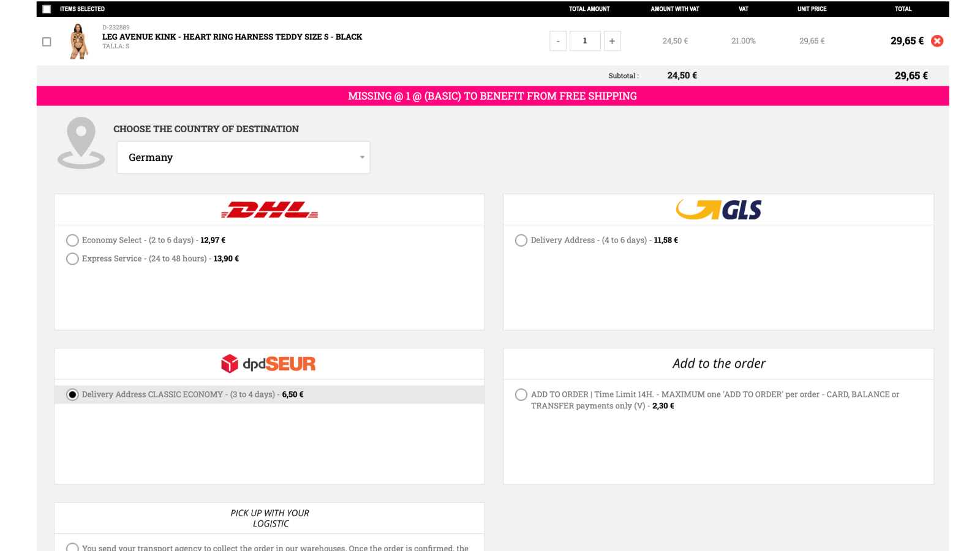The width and height of the screenshot is (980, 551).
Task: Click the 'AMOUNT WITH VAT' column header
Action: point(675,9)
